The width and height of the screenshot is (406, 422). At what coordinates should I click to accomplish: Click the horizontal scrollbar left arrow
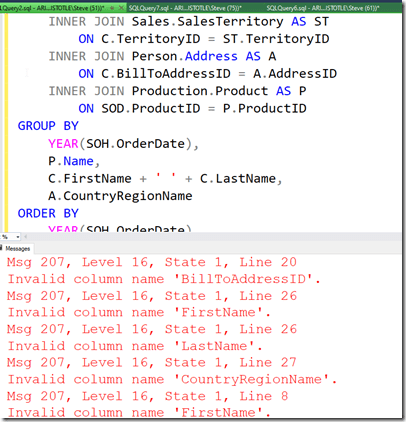click(x=26, y=237)
